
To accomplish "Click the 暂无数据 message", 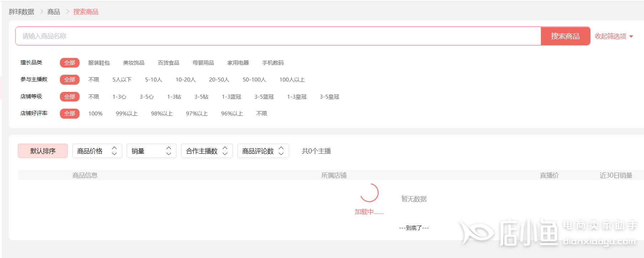I will point(414,199).
